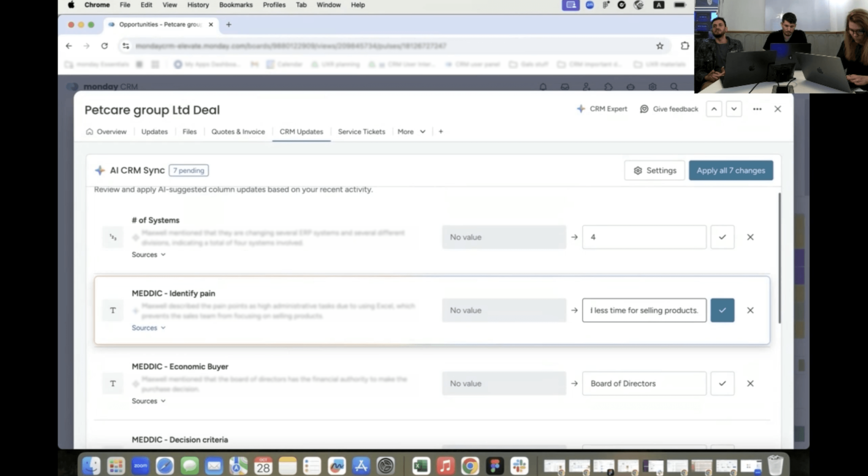Go to next item with down chevron
Image resolution: width=868 pixels, height=476 pixels.
pos(734,109)
